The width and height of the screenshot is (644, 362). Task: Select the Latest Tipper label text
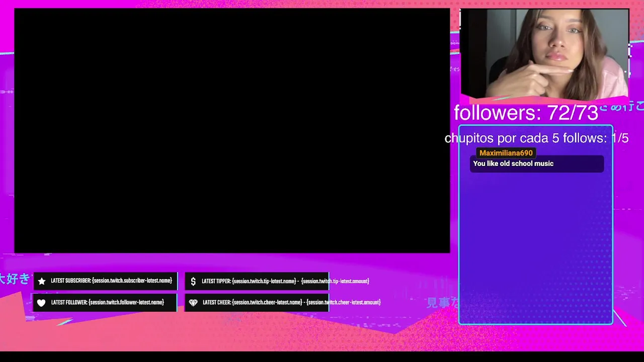(x=285, y=282)
